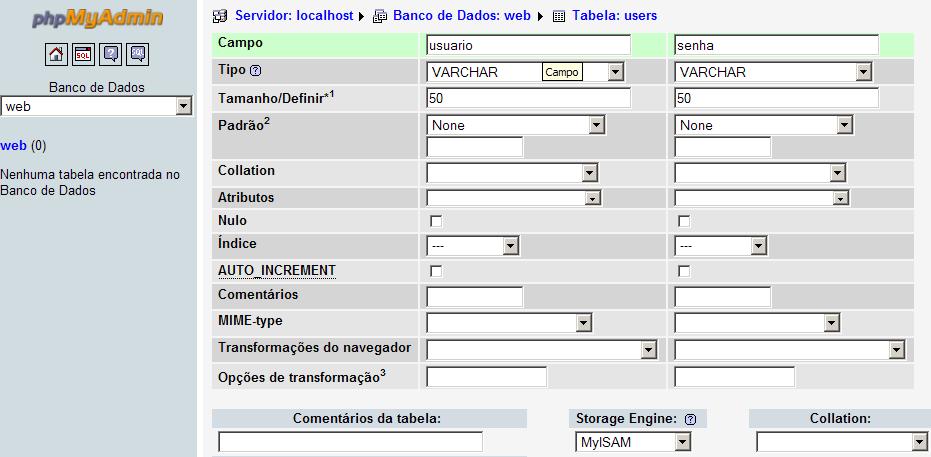Click the Campo field containing senha
Viewport: 931px width, 457px height.
click(777, 45)
